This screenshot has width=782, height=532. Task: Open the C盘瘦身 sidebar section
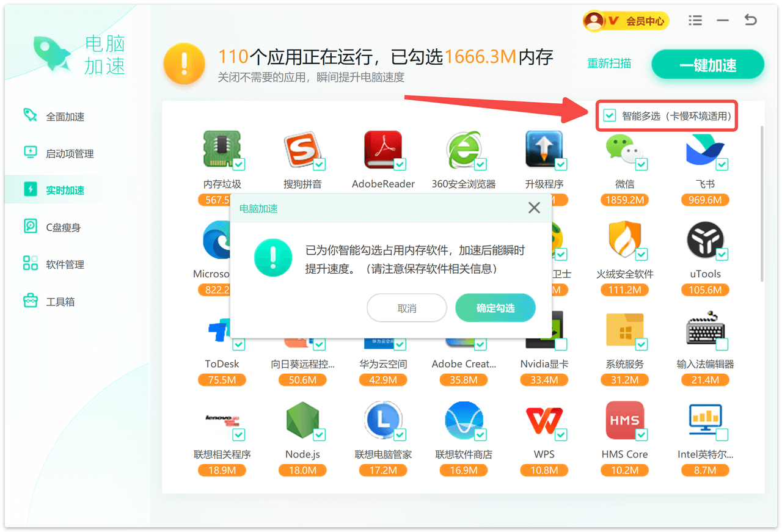(x=63, y=227)
